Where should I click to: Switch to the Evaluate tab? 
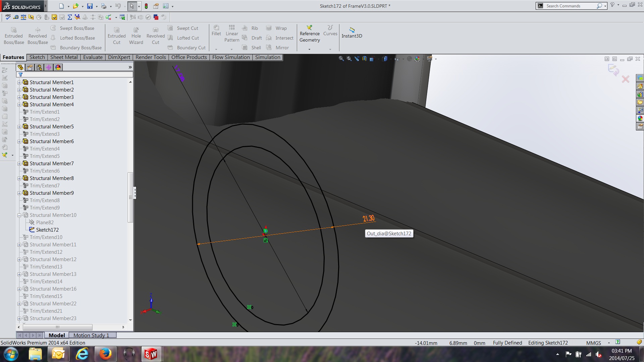(x=93, y=57)
